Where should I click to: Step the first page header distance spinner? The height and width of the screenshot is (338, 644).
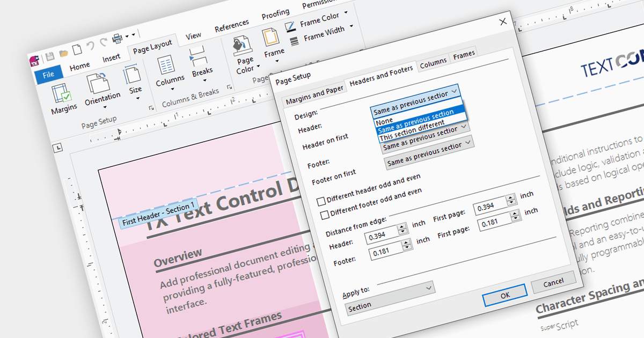pyautogui.click(x=511, y=201)
